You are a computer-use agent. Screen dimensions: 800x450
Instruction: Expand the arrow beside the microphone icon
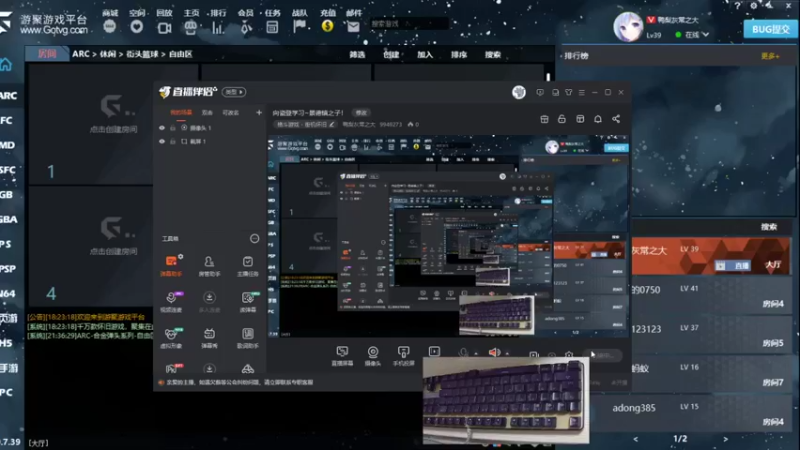pos(476,353)
